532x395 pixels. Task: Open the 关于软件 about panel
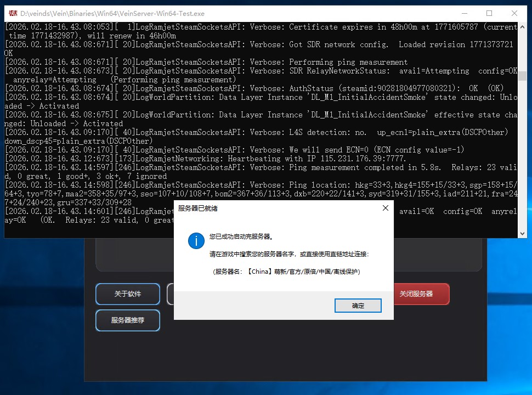(x=127, y=294)
